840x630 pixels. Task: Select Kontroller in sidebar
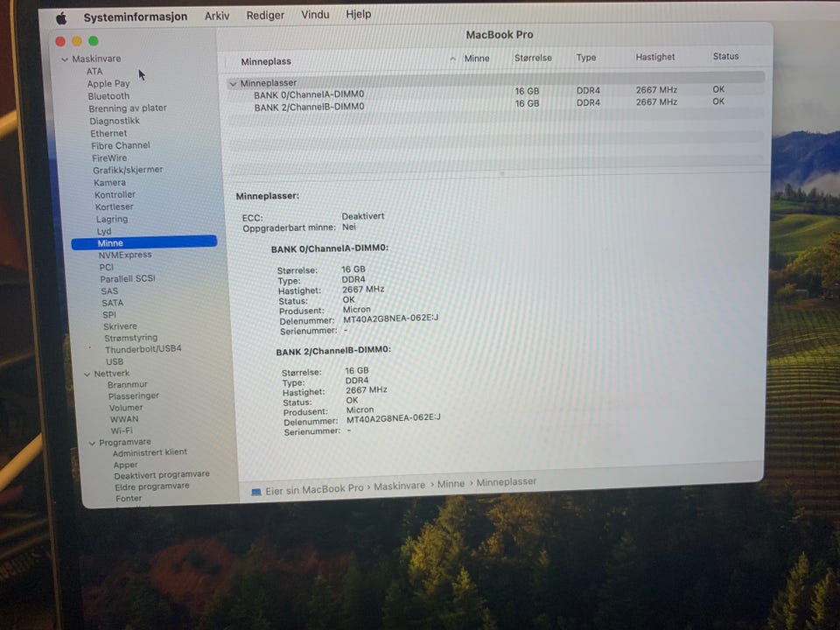pyautogui.click(x=115, y=195)
